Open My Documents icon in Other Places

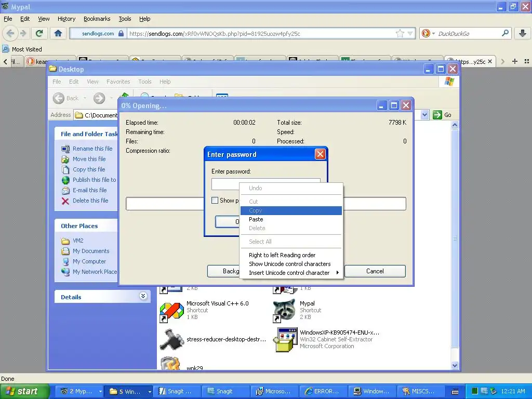[x=65, y=251]
